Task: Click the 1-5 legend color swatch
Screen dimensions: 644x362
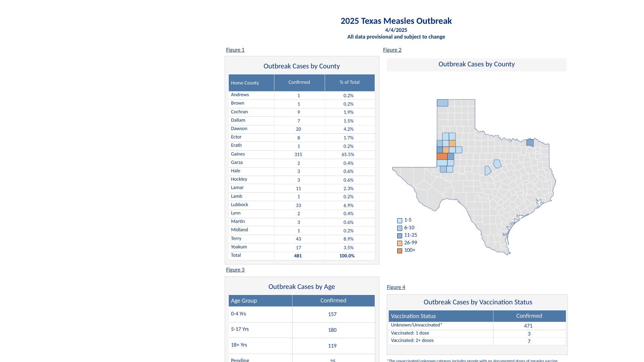Action: (x=399, y=221)
